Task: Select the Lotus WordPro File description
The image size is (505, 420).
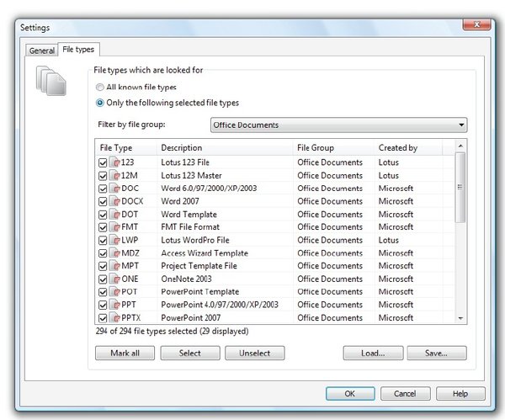Action: (x=195, y=241)
